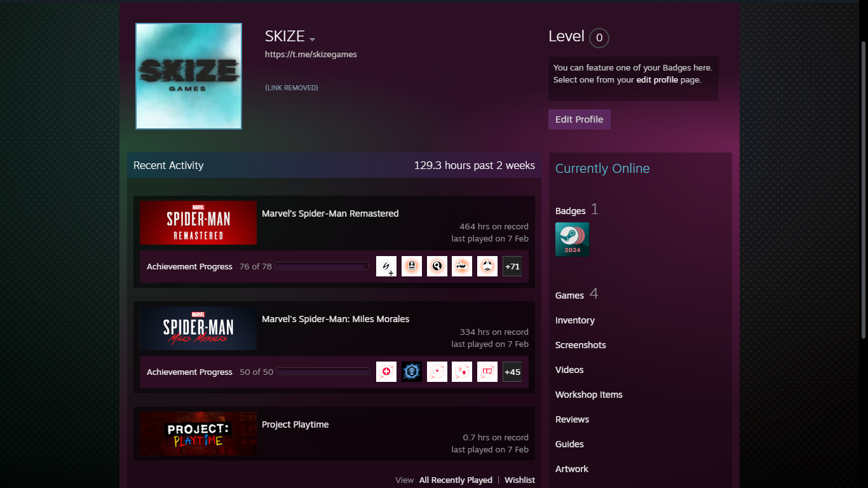Open the SKIZE Games profile avatar
Viewport: 868px width, 488px height.
(x=189, y=76)
